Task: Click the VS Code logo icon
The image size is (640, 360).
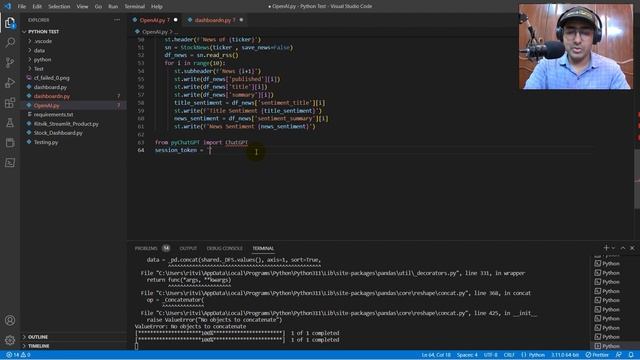Action: pyautogui.click(x=7, y=6)
